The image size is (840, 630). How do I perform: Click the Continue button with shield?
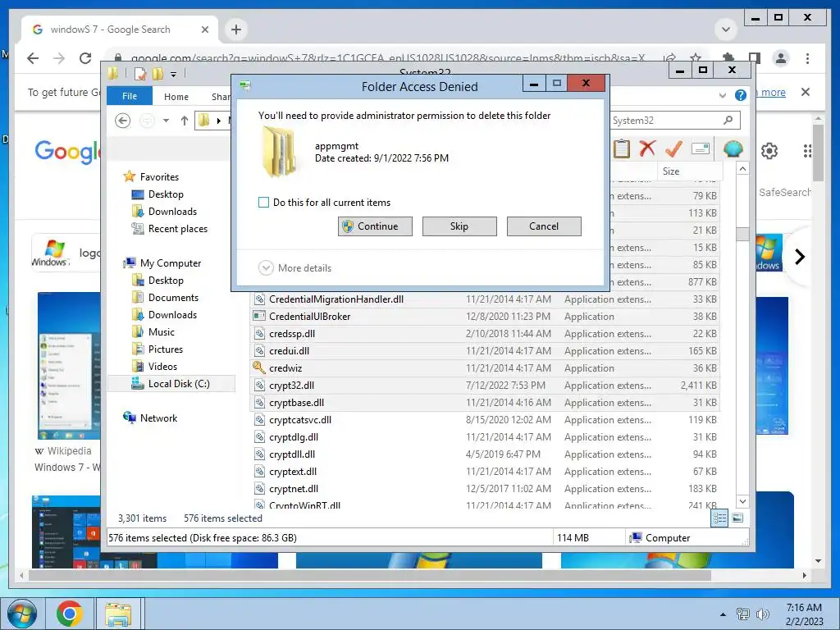click(375, 226)
